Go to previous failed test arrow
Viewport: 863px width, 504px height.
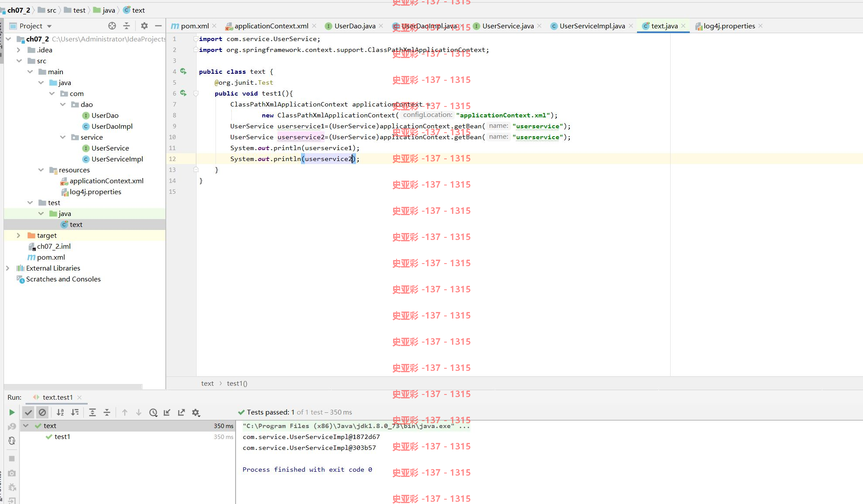pyautogui.click(x=125, y=412)
